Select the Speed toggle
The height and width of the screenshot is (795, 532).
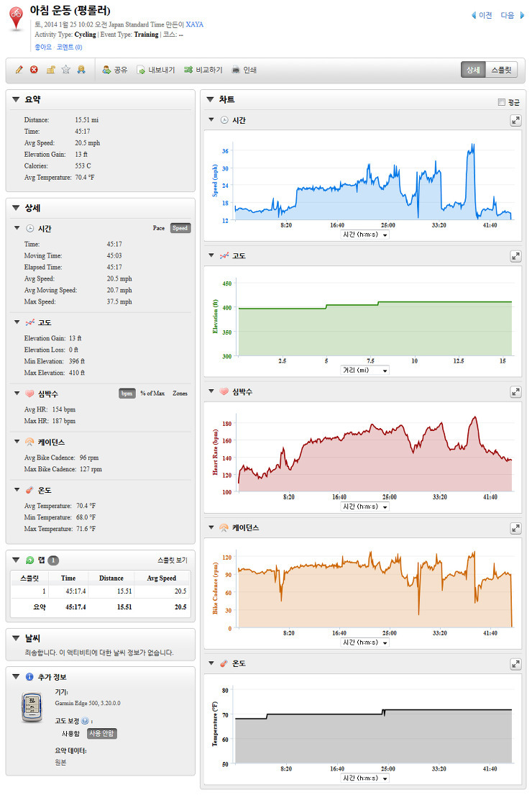[180, 228]
